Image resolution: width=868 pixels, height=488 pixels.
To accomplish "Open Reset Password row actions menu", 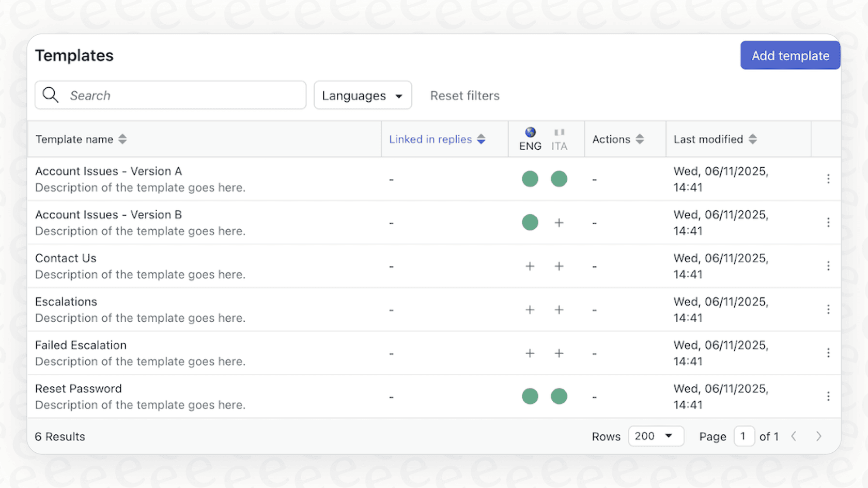I will 828,396.
